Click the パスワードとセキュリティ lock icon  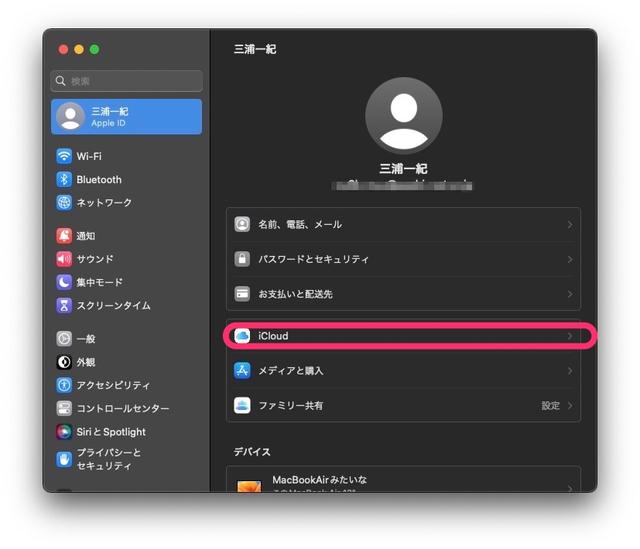[x=242, y=259]
